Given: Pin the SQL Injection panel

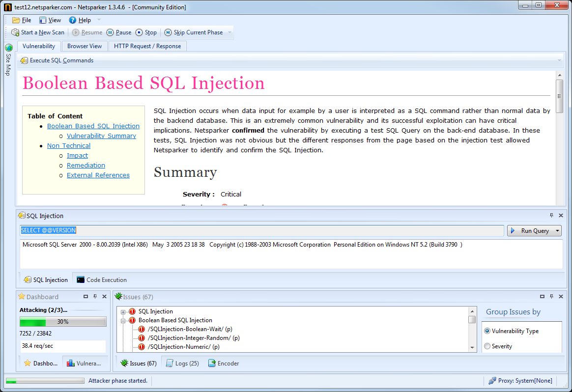Looking at the screenshot, I should 551,216.
